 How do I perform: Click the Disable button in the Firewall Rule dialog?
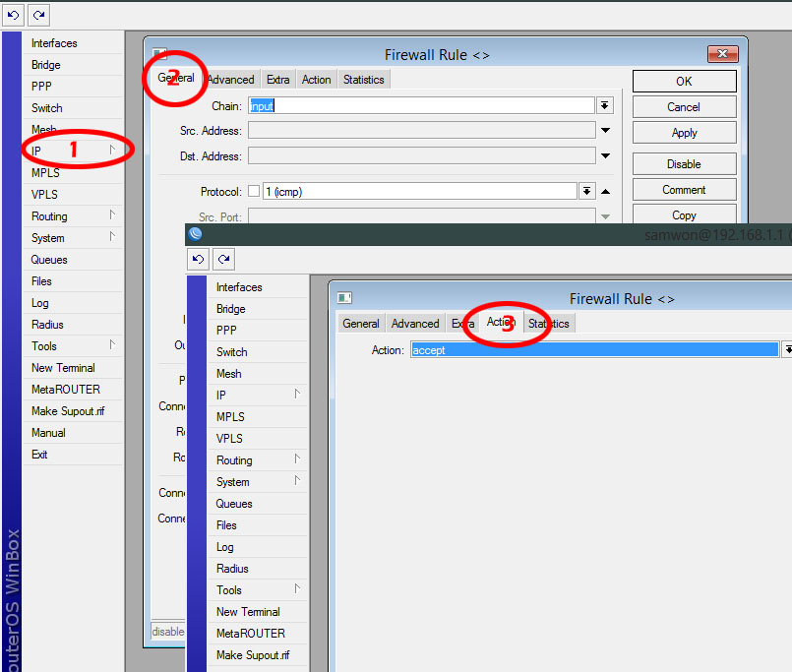point(684,163)
